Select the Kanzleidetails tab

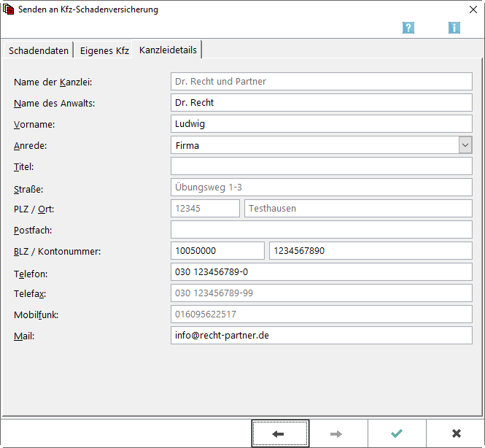(168, 50)
